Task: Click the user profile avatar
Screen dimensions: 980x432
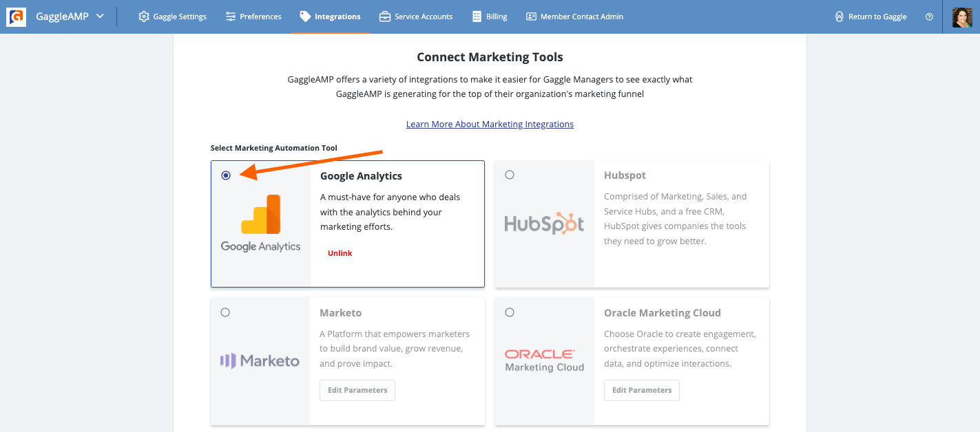Action: coord(962,17)
